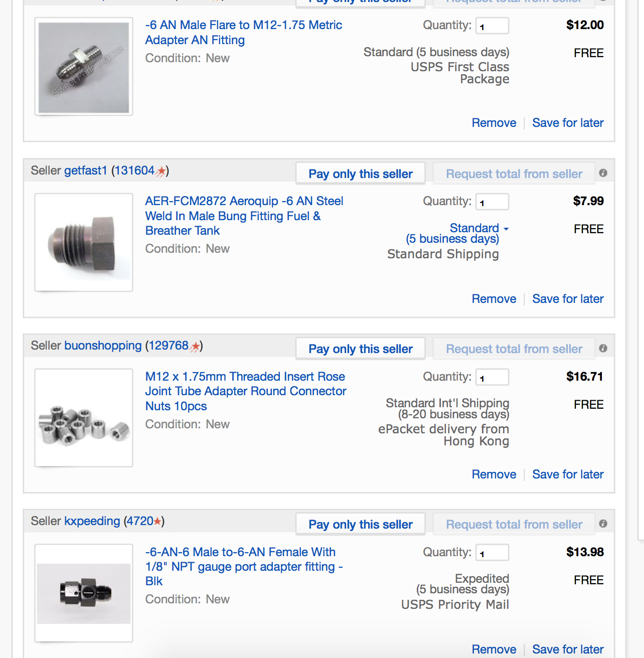This screenshot has width=644, height=658.
Task: Click info icon in kxpeeding seller header
Action: coord(603,524)
